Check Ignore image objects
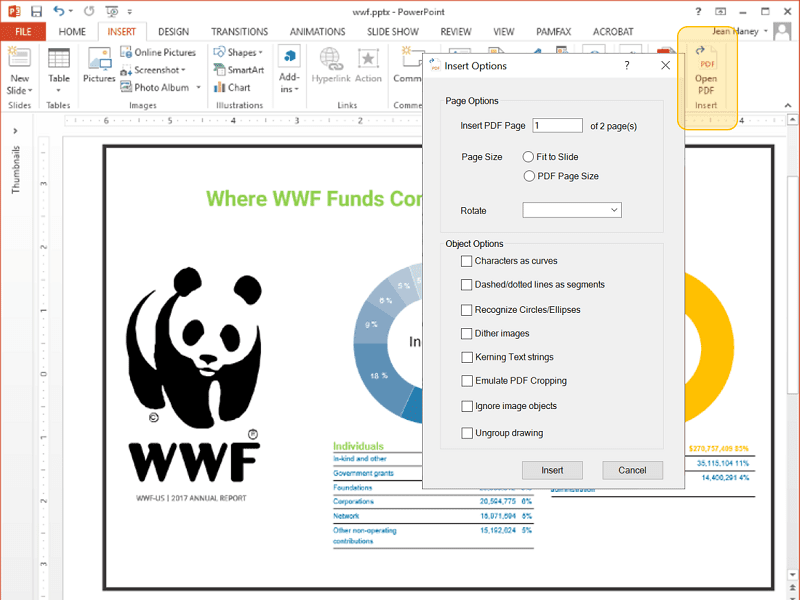The image size is (800, 600). point(467,406)
